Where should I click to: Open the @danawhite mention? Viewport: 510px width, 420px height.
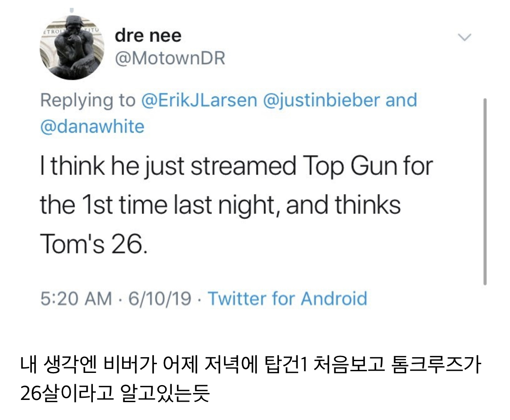[x=92, y=126]
